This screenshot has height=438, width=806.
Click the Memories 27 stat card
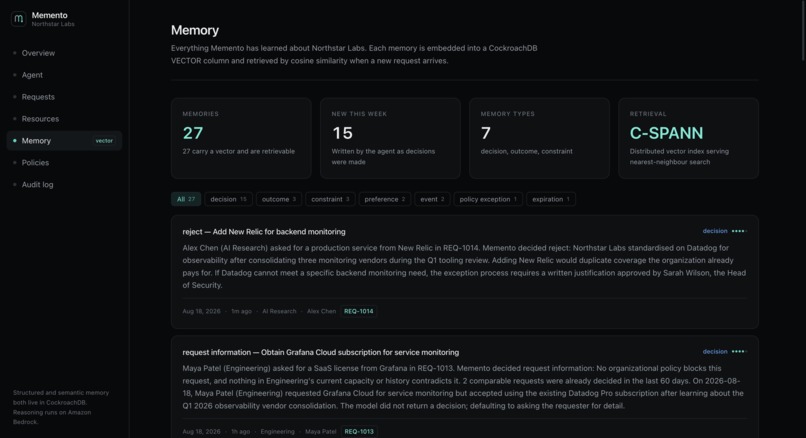[241, 138]
